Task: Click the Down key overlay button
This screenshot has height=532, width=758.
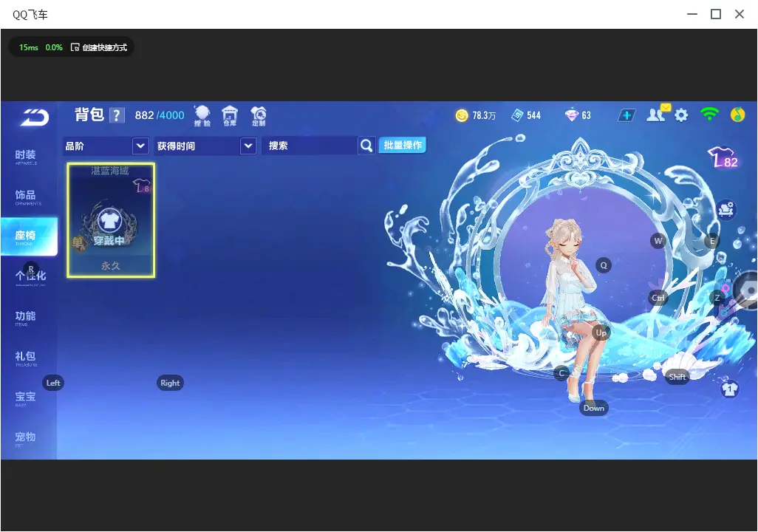Action: pyautogui.click(x=594, y=408)
